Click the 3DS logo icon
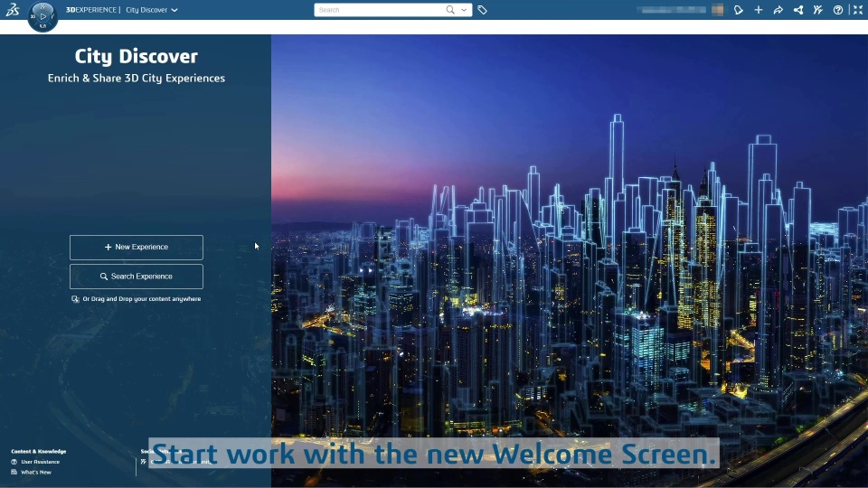868x488 pixels. tap(13, 9)
